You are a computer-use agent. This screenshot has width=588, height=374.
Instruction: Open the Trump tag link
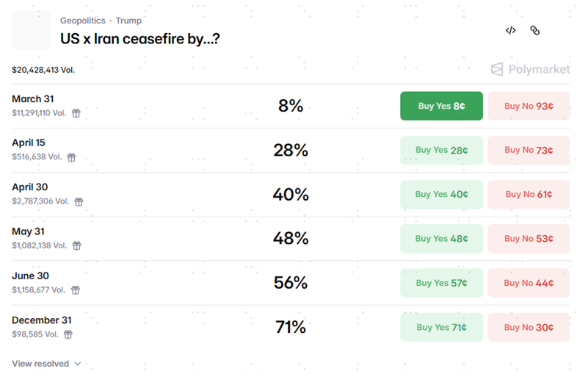pos(128,21)
